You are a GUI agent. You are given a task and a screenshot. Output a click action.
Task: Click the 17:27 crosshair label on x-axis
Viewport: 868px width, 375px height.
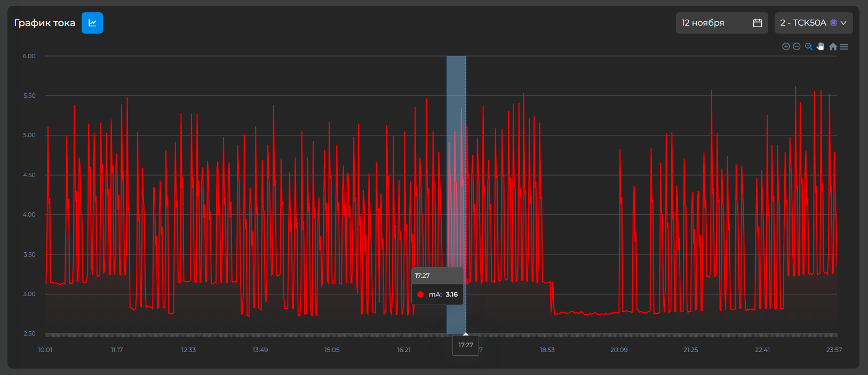466,345
